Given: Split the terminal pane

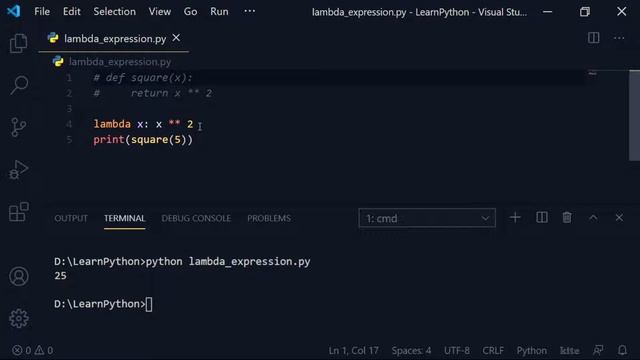Looking at the screenshot, I should tap(542, 218).
